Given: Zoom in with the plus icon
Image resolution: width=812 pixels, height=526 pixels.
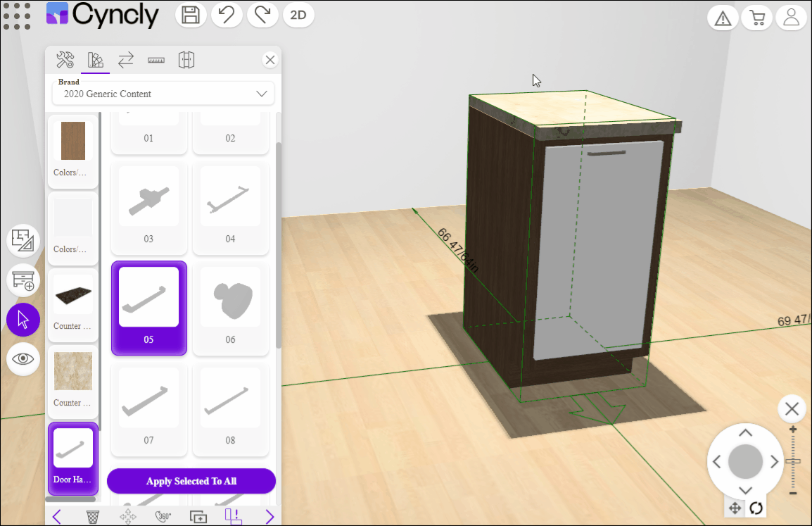Looking at the screenshot, I should 793,430.
